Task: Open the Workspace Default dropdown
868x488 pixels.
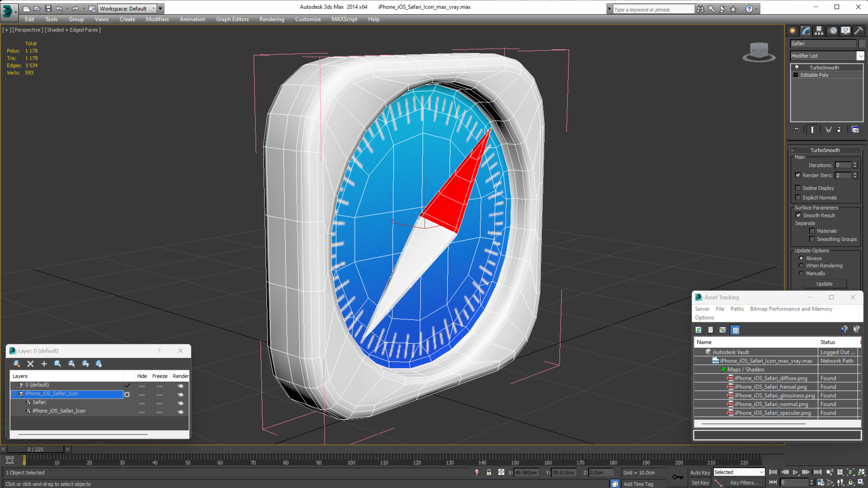Action: (154, 9)
